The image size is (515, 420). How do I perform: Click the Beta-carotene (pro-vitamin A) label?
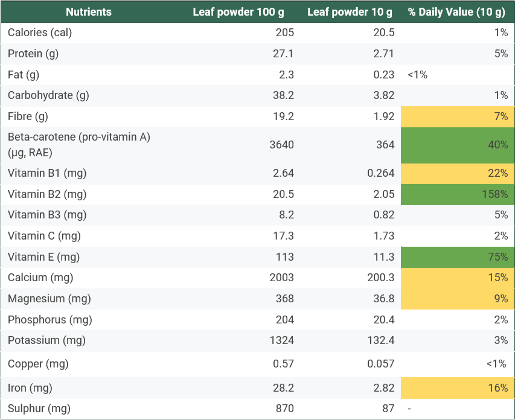point(79,138)
